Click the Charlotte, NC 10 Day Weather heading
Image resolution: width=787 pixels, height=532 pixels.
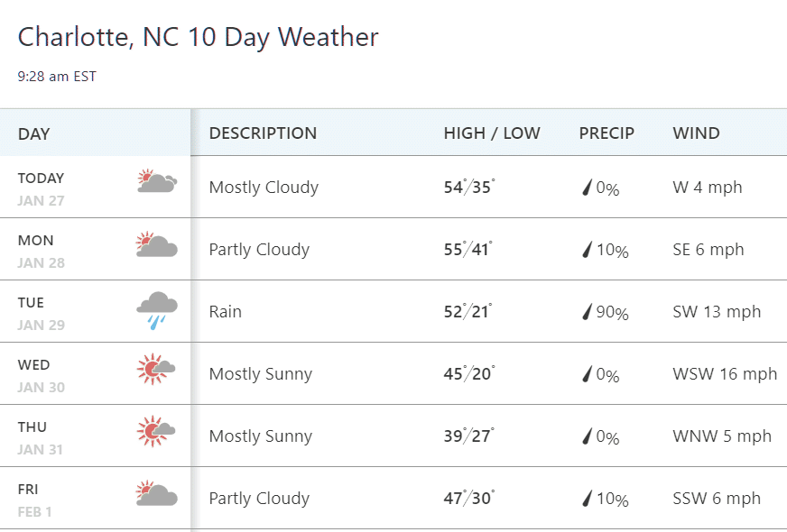pos(199,37)
